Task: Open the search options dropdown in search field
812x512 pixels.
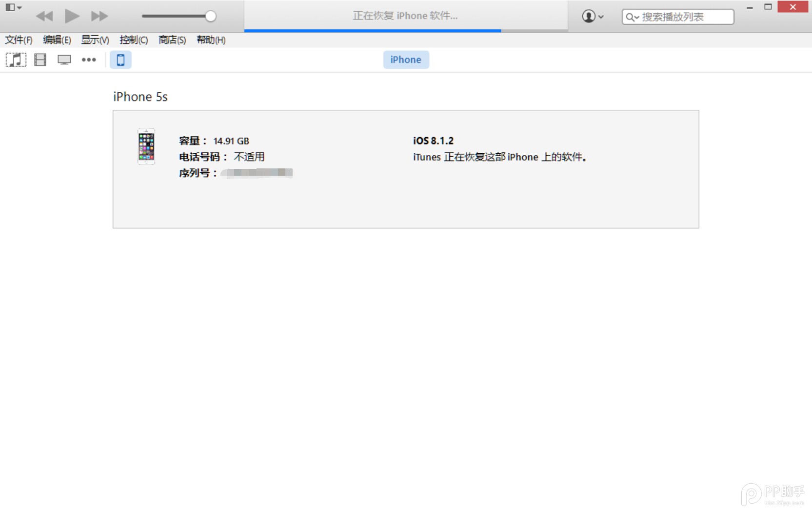Action: 636,17
